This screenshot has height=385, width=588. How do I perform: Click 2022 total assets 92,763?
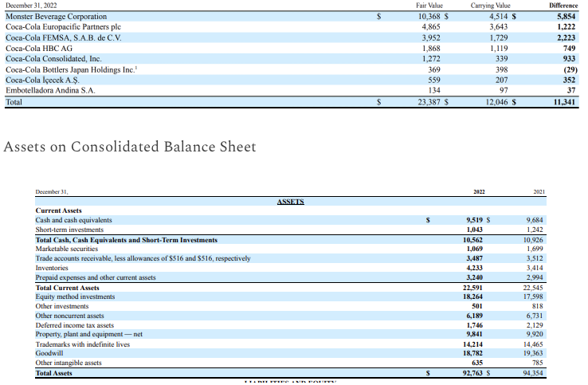click(x=472, y=373)
